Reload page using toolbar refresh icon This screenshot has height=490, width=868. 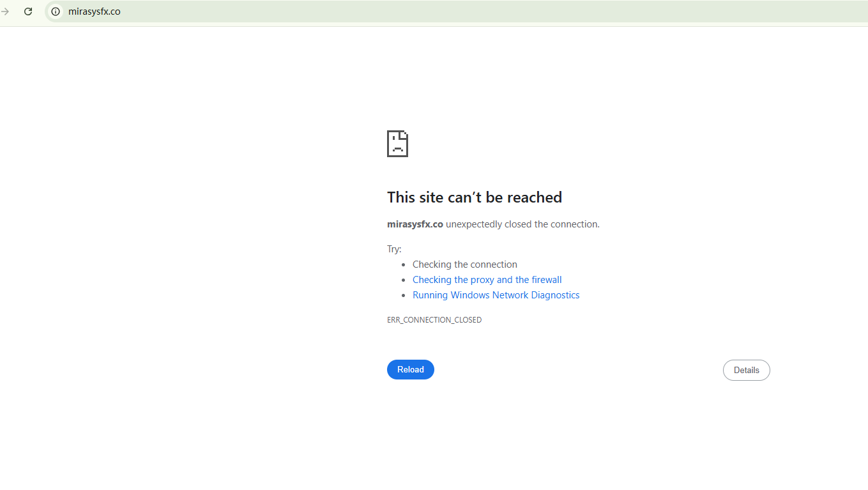coord(28,11)
